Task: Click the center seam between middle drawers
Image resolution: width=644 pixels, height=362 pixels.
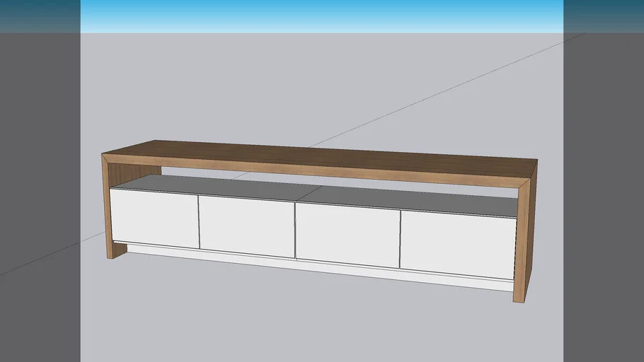Action: (295, 230)
